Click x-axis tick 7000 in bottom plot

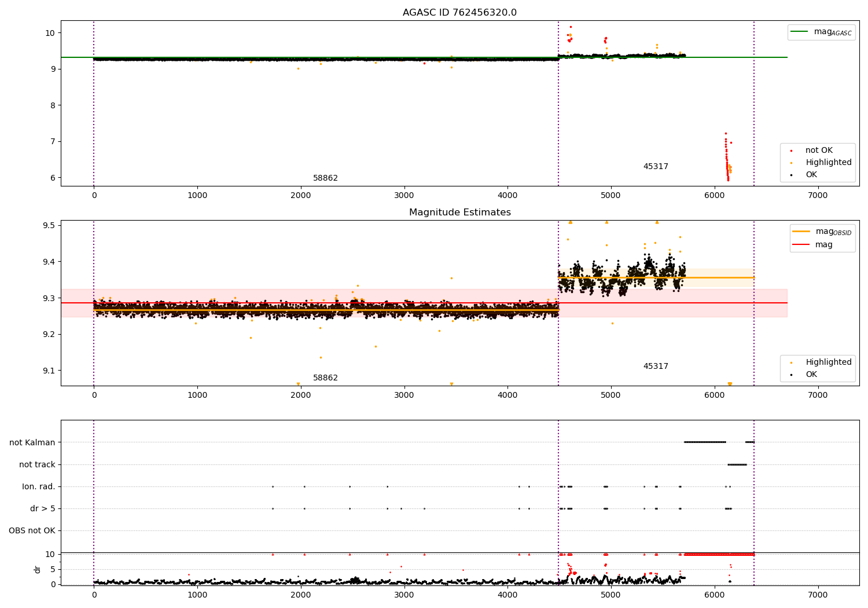[818, 595]
